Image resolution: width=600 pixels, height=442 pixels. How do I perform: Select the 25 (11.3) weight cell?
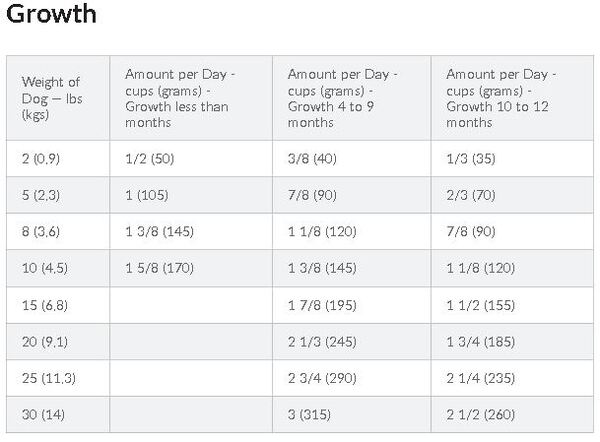click(58, 378)
